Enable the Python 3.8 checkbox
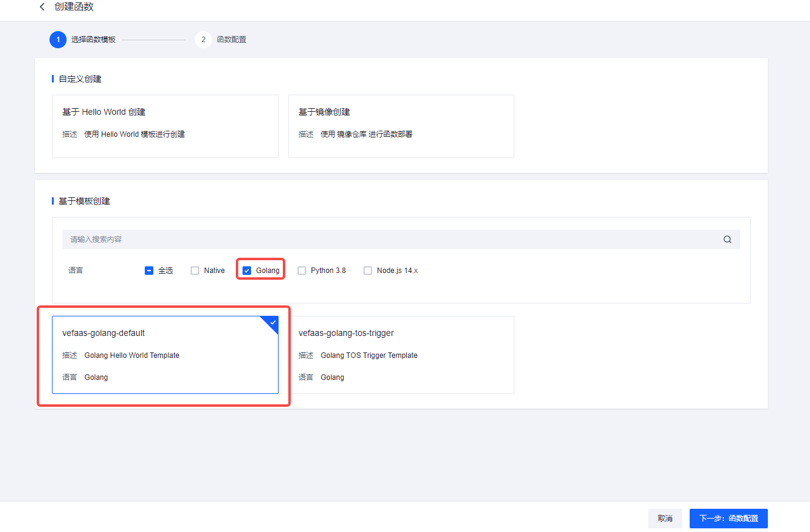Viewport: 810px width, 532px height. point(302,271)
